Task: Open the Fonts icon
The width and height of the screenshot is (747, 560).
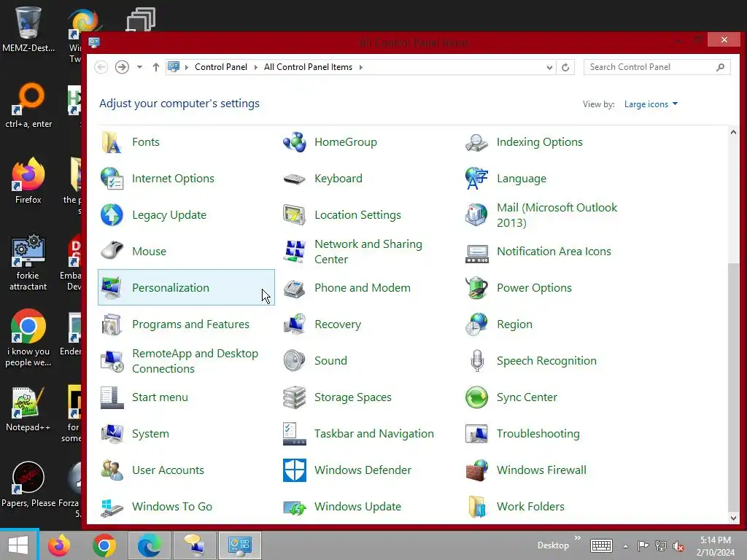Action: coord(112,142)
